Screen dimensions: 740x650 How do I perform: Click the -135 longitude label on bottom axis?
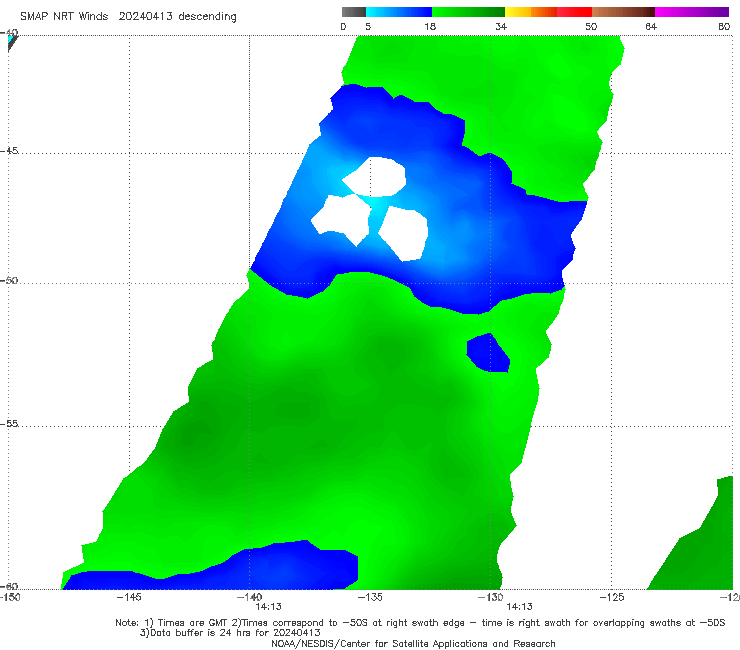point(370,597)
